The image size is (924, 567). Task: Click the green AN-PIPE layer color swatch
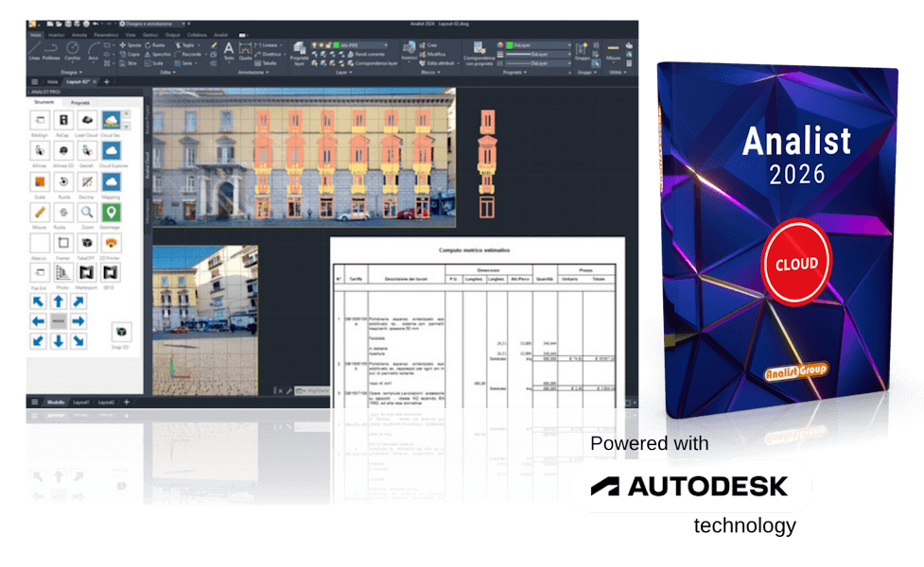click(x=337, y=45)
